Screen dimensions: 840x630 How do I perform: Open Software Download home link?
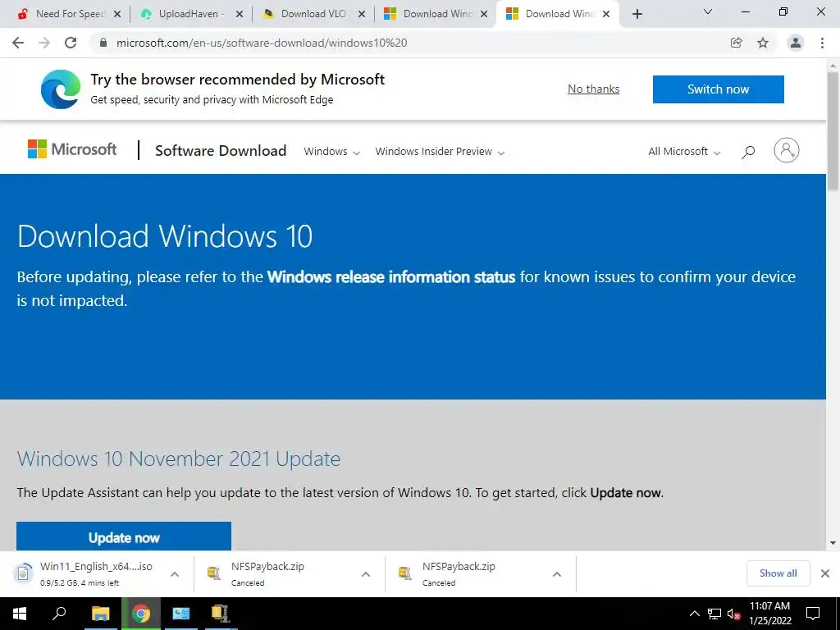point(221,151)
